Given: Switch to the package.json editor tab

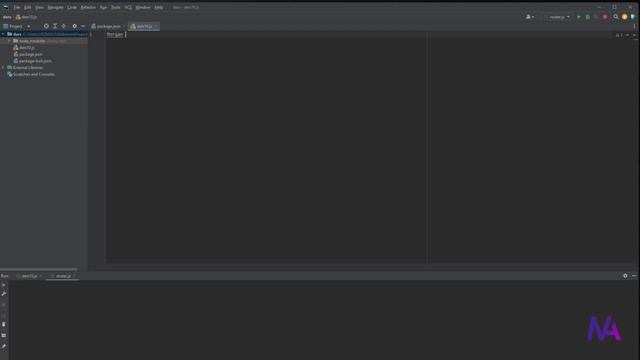Looking at the screenshot, I should pyautogui.click(x=108, y=26).
